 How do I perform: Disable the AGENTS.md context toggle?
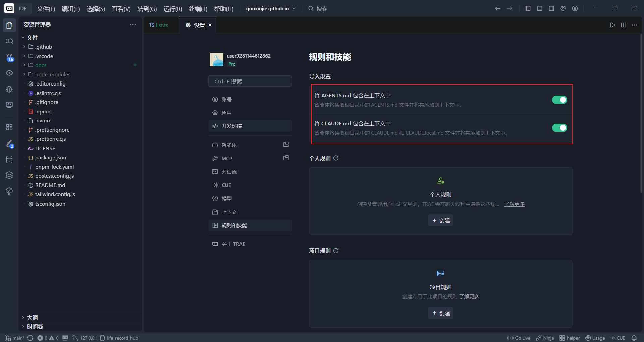[x=559, y=100]
